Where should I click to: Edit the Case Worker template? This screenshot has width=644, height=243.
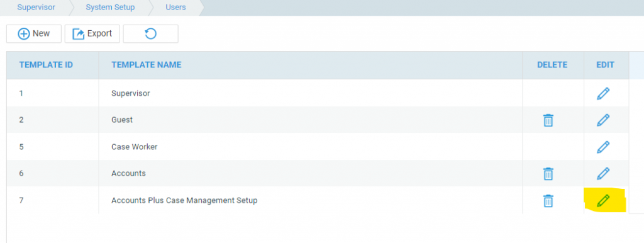coord(603,147)
